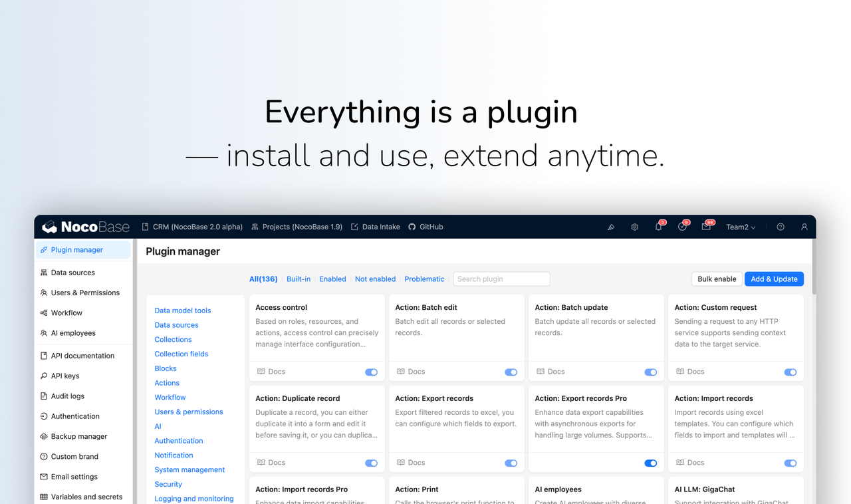The image size is (851, 504).
Task: Open Docs for Action: Custom request
Action: pos(689,371)
